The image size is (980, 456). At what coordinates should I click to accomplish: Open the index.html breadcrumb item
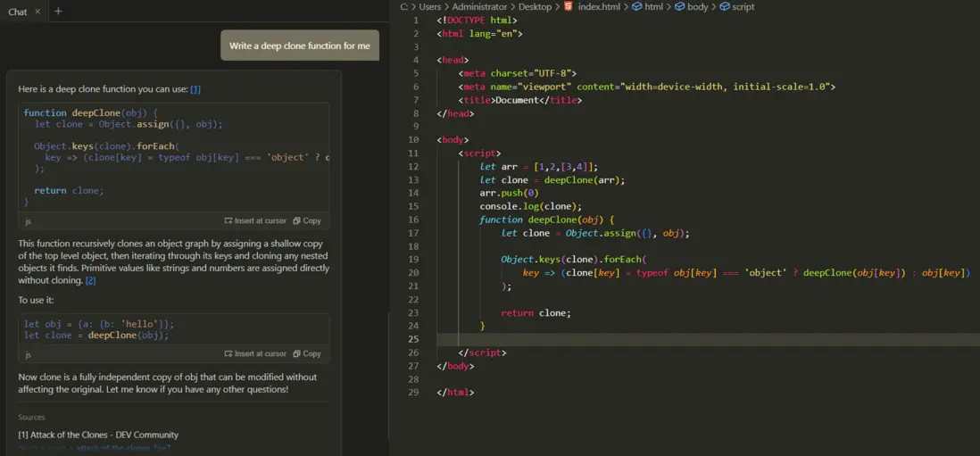[x=601, y=6]
